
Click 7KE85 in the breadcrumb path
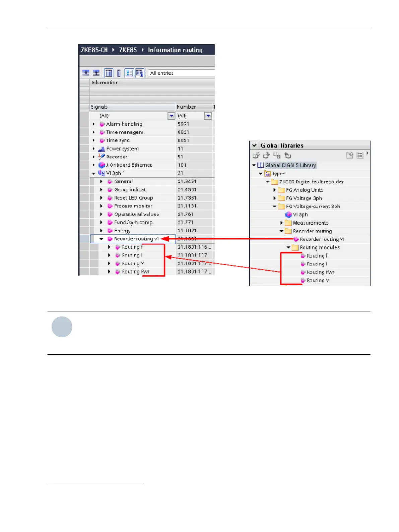click(x=128, y=50)
